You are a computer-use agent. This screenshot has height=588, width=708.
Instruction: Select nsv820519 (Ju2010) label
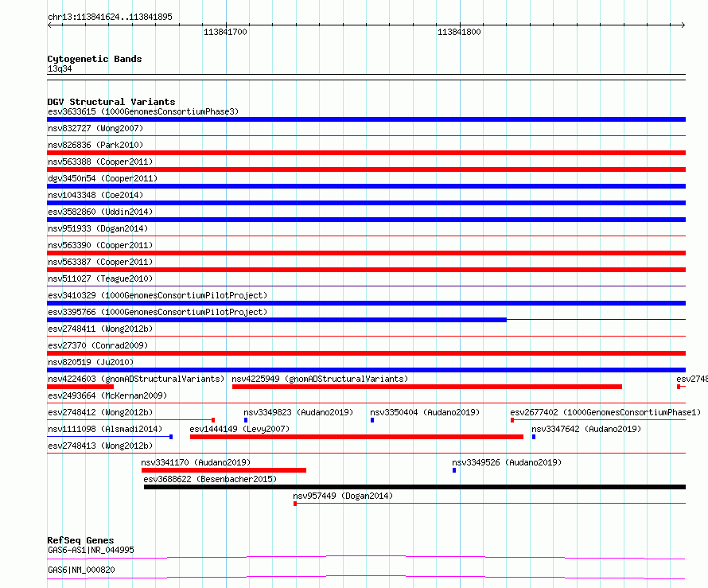pos(91,362)
